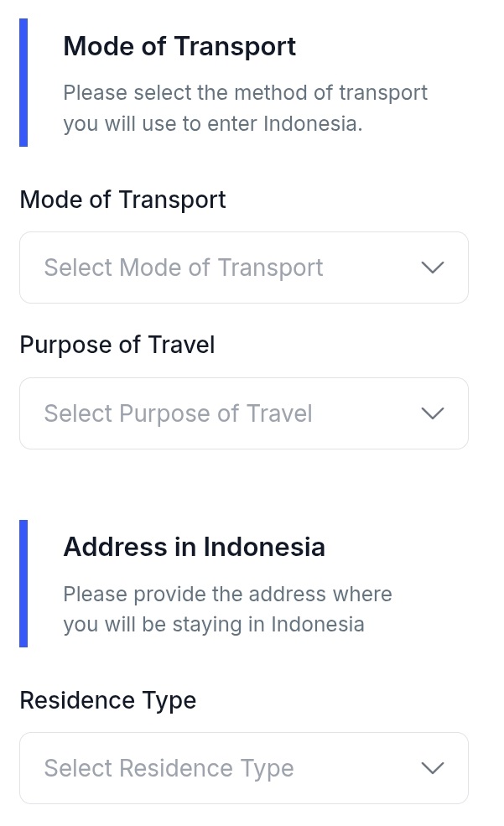The image size is (504, 826).
Task: Click the 'Select Residence Type' placeholder text
Action: click(x=169, y=768)
